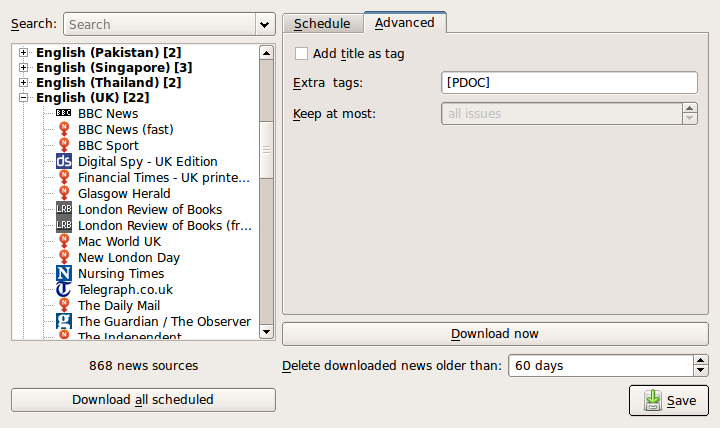Click the Download all scheduled button
Image resolution: width=720 pixels, height=428 pixels.
[x=143, y=399]
